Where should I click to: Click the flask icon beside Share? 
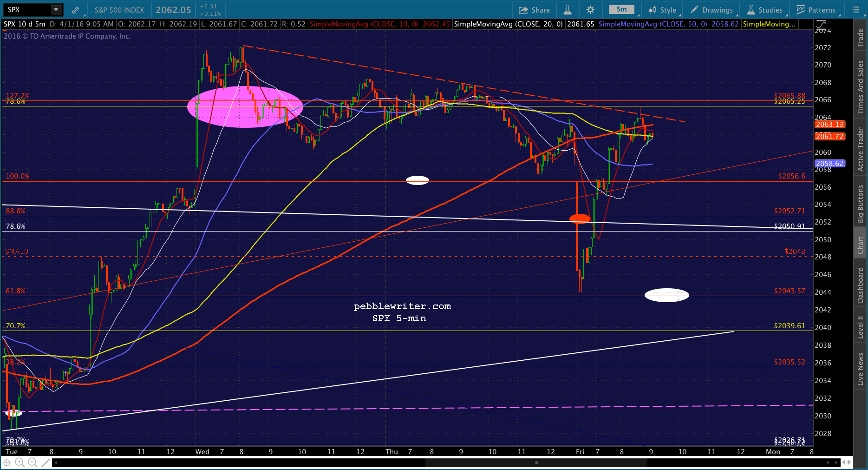568,10
